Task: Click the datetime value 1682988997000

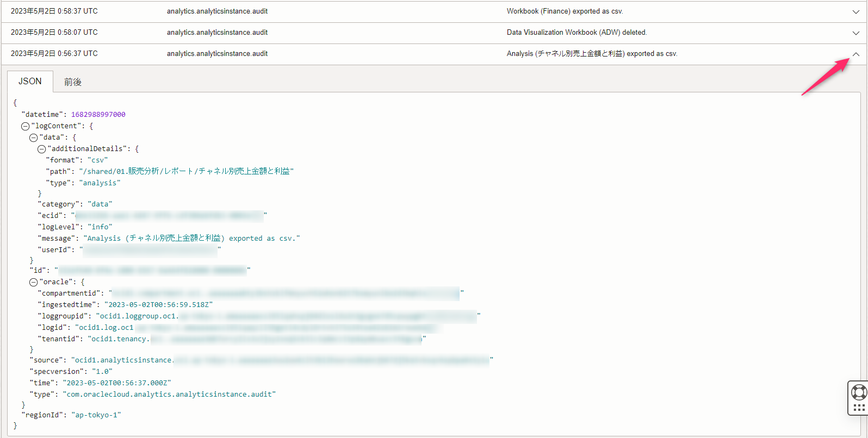Action: point(98,115)
